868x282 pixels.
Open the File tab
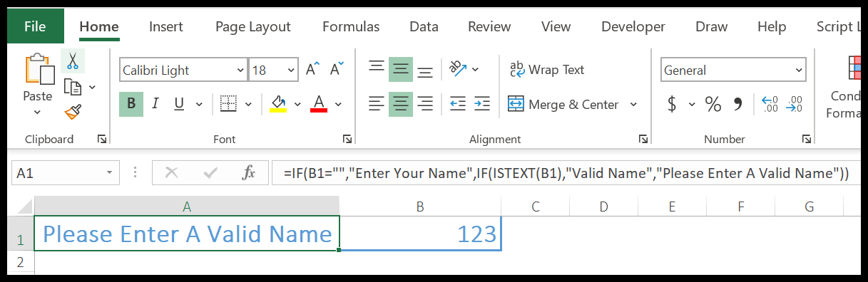pyautogui.click(x=35, y=26)
